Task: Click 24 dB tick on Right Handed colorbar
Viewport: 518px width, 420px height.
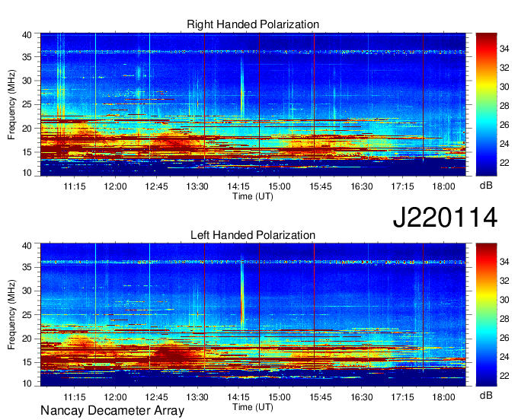Action: tap(504, 144)
